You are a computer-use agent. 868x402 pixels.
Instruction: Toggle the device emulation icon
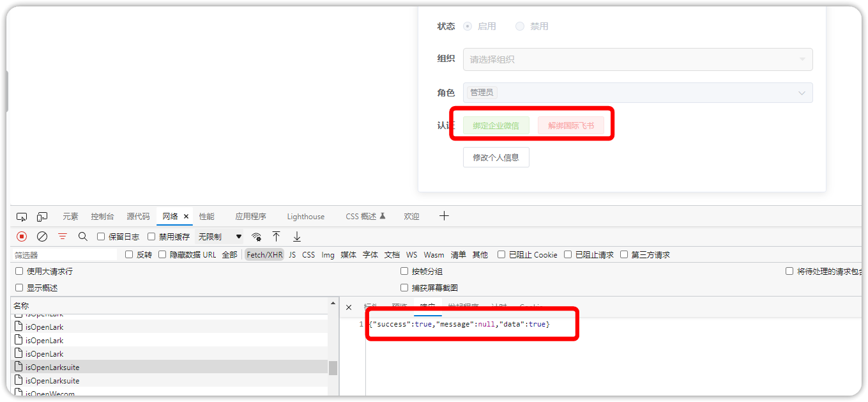pyautogui.click(x=42, y=217)
